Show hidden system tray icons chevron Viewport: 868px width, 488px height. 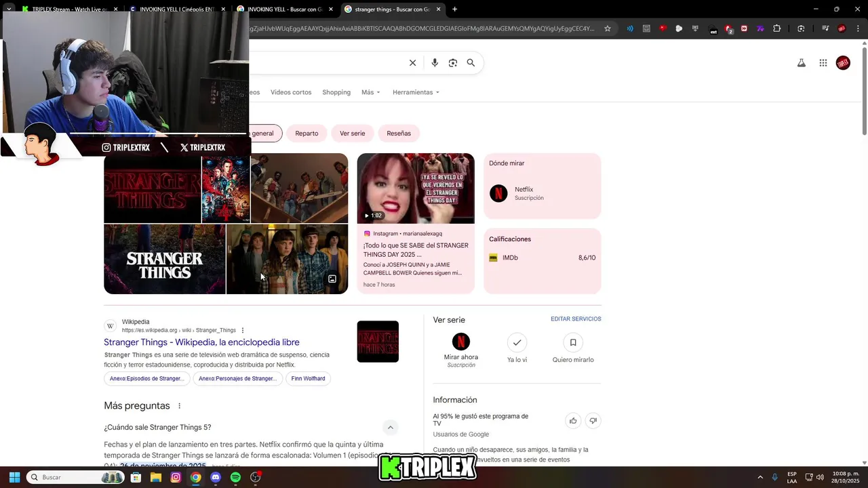point(760,477)
